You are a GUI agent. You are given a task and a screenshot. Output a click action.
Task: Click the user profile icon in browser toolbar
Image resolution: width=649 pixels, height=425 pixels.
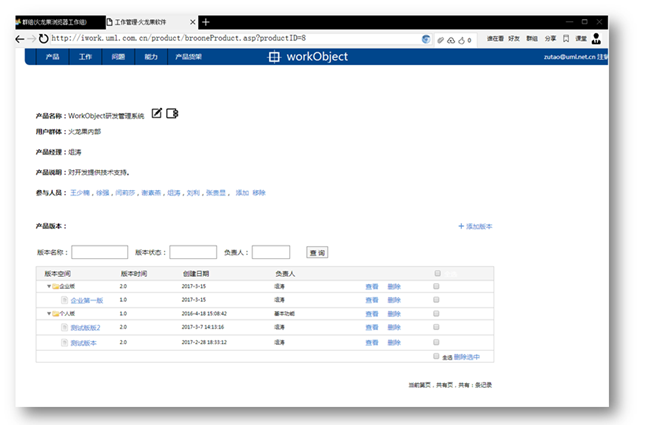tap(596, 39)
